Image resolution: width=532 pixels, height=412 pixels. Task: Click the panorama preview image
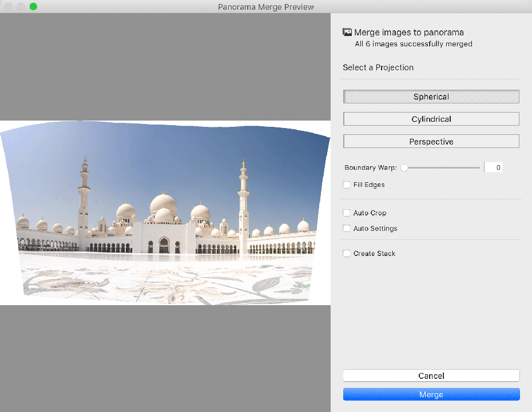pos(166,211)
